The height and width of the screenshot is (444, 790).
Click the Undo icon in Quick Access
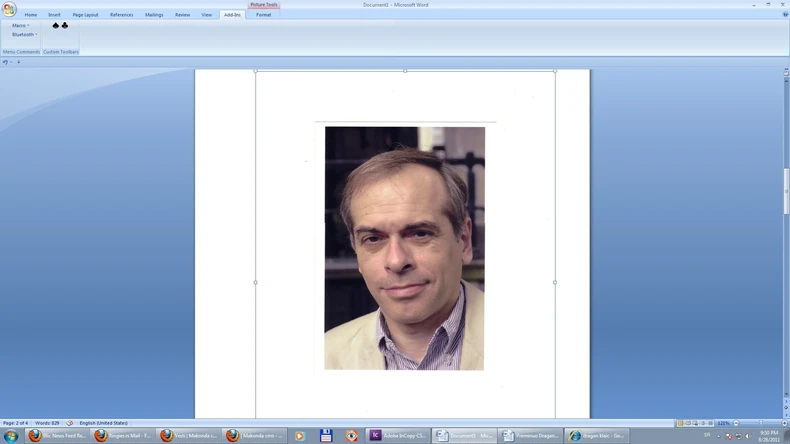[x=5, y=62]
